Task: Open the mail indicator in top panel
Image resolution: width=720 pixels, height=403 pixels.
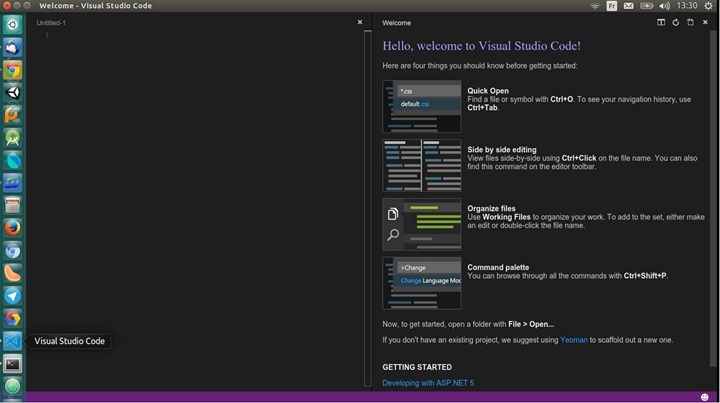Action: (629, 6)
